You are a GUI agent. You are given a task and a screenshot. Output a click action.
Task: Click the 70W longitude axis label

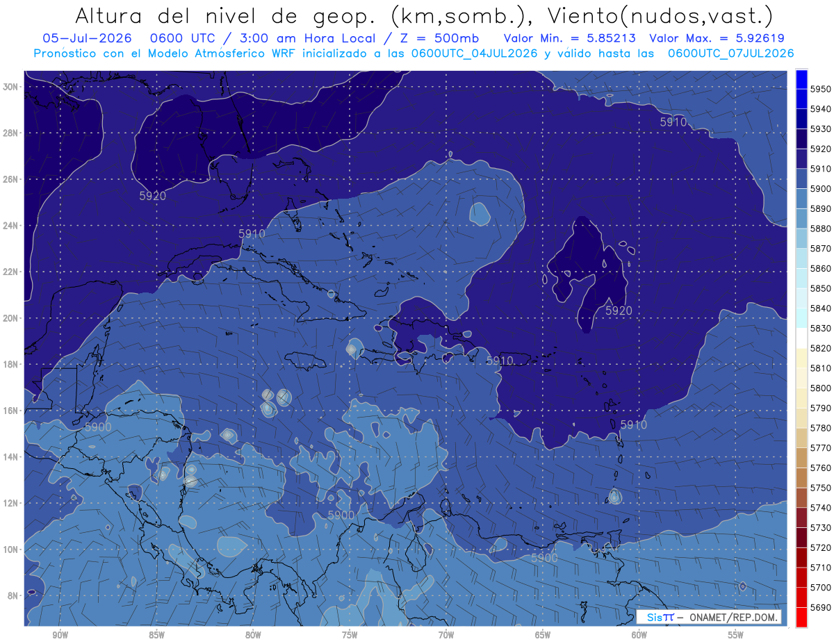[x=446, y=635]
